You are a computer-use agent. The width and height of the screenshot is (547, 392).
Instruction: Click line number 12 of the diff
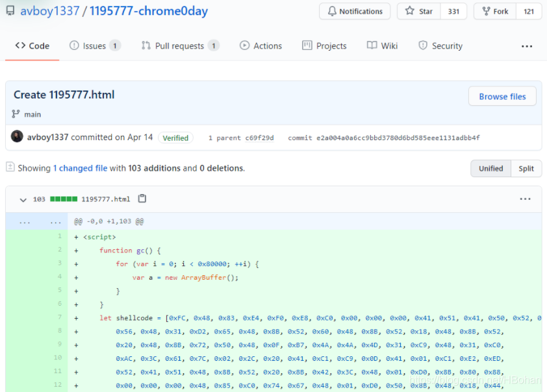[x=58, y=384]
